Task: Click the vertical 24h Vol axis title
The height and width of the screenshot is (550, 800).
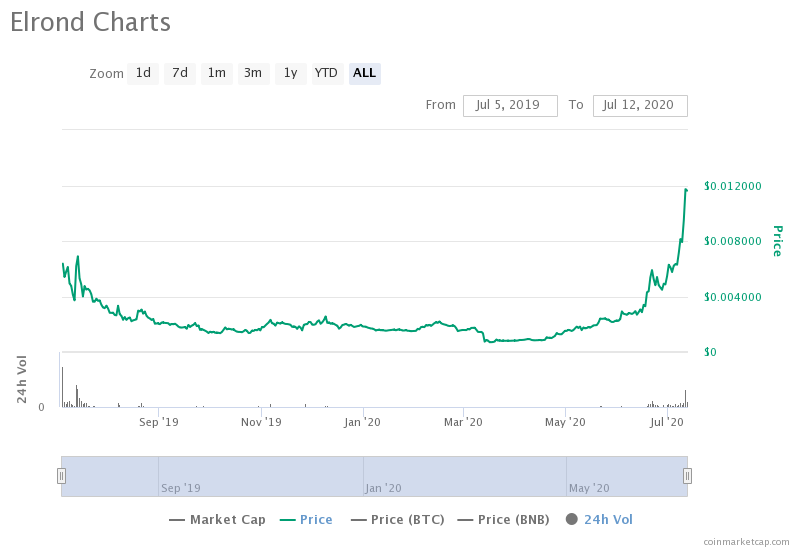Action: 21,379
